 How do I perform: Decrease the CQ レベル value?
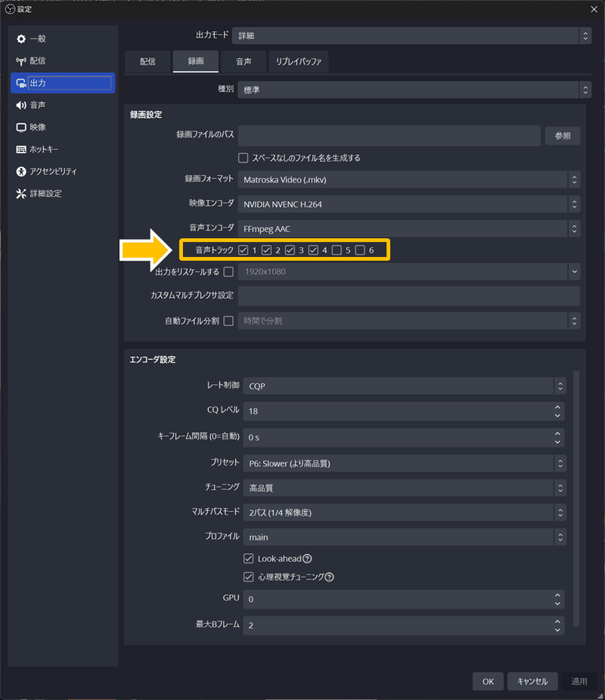coord(557,416)
